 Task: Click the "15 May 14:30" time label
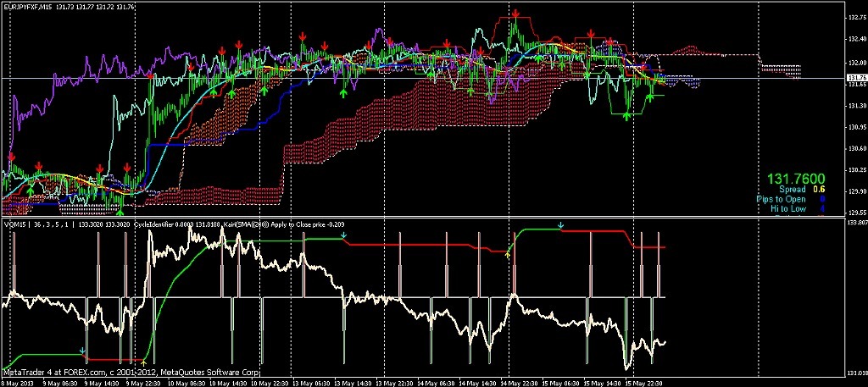pos(603,383)
